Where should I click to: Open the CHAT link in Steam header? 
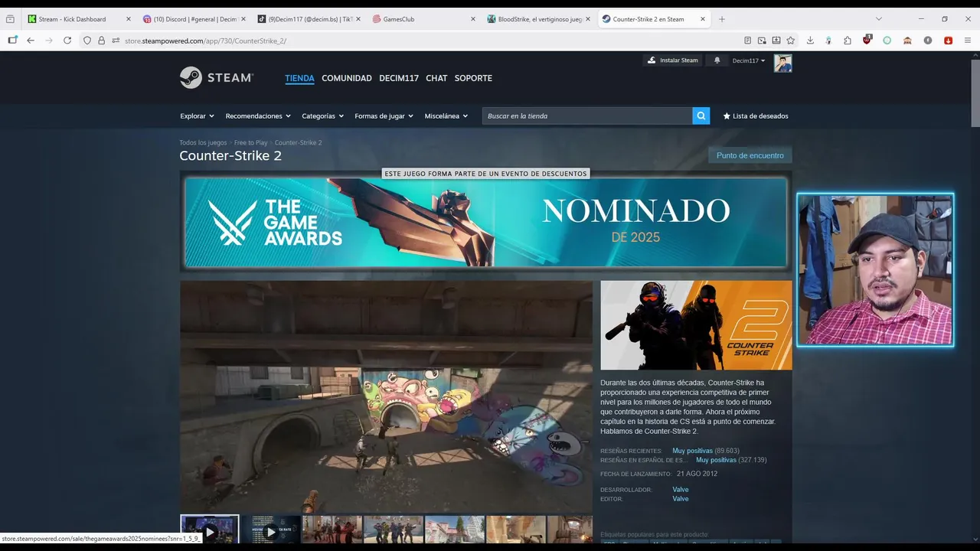click(x=436, y=78)
